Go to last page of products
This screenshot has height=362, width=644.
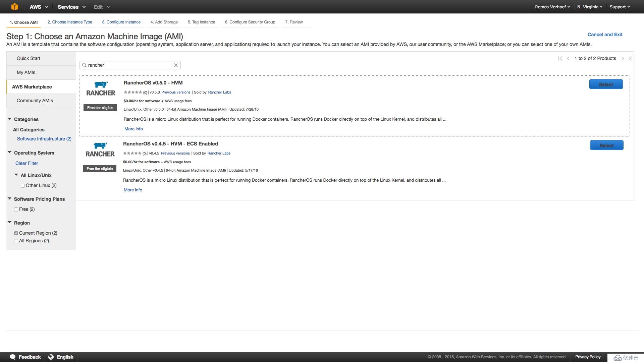click(631, 58)
